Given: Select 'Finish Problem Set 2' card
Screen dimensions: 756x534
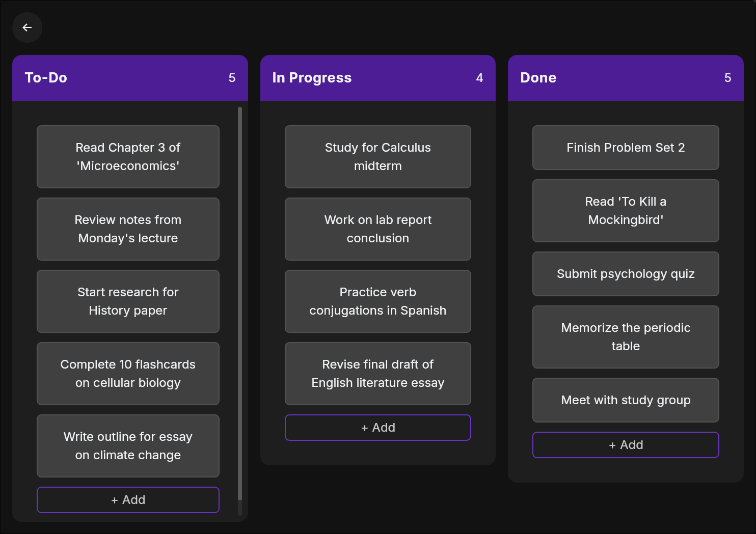Looking at the screenshot, I should (x=625, y=148).
